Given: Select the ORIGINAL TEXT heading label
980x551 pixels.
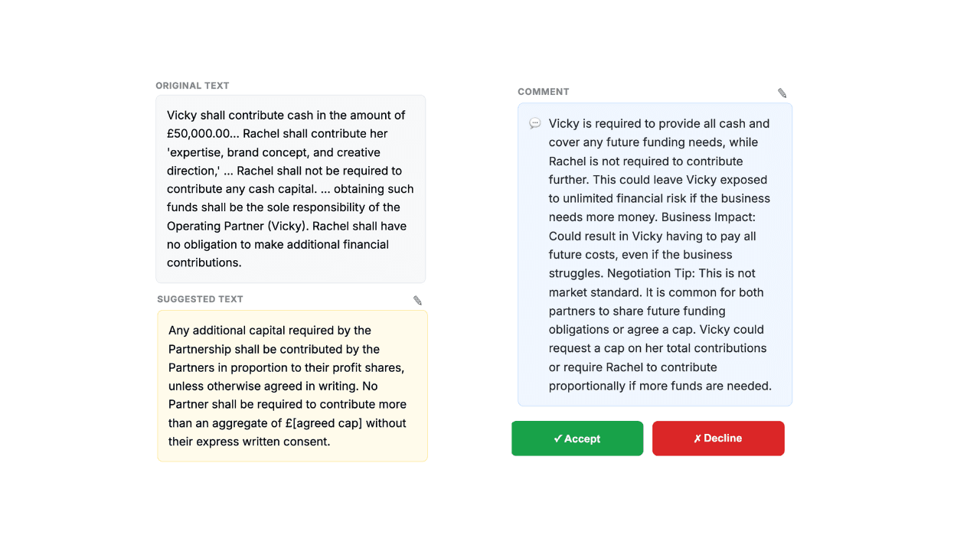Looking at the screenshot, I should [192, 86].
